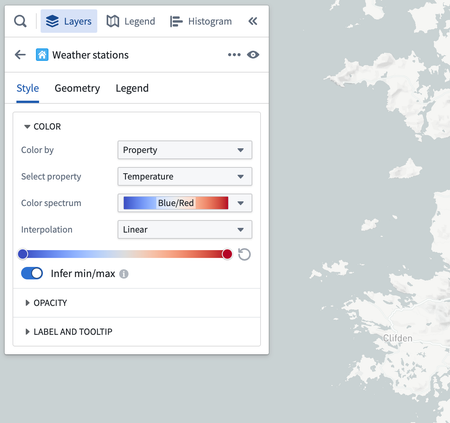450x423 pixels.
Task: Switch to the Geometry tab
Action: point(77,88)
